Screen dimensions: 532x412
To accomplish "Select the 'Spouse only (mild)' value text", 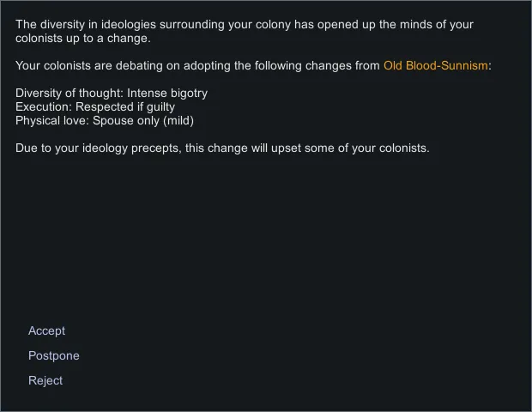I will click(143, 120).
